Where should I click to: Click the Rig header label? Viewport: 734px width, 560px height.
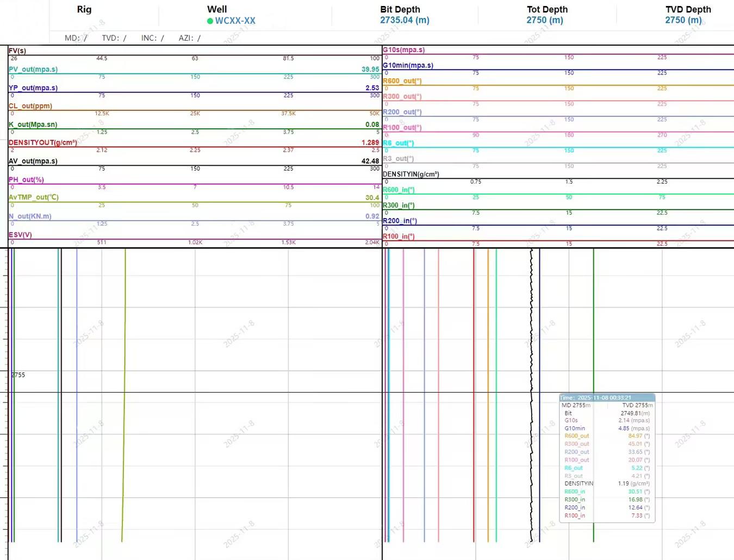pyautogui.click(x=84, y=9)
